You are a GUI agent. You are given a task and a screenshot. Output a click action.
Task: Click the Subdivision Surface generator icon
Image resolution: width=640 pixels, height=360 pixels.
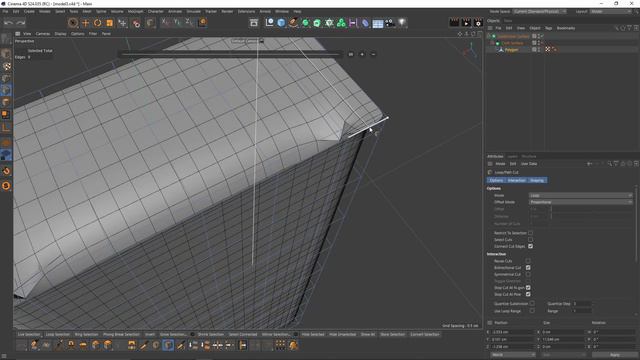click(x=305, y=23)
